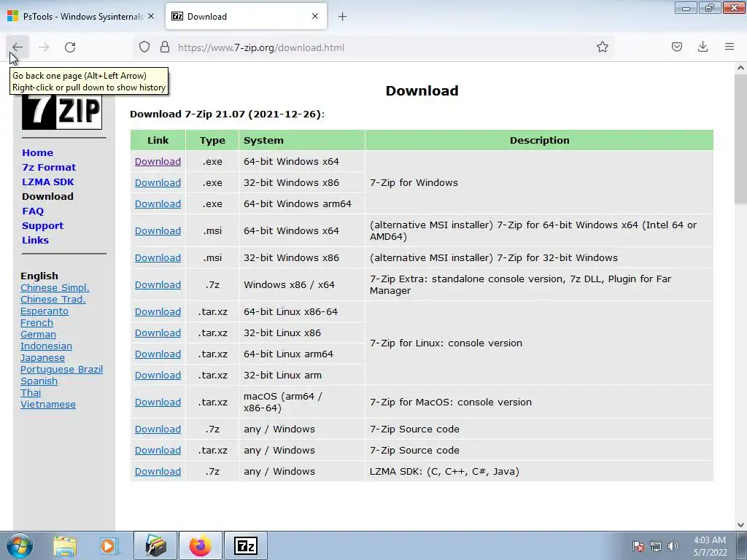Download the 7-Zip Extra .7z package
This screenshot has height=560, width=747.
(158, 285)
